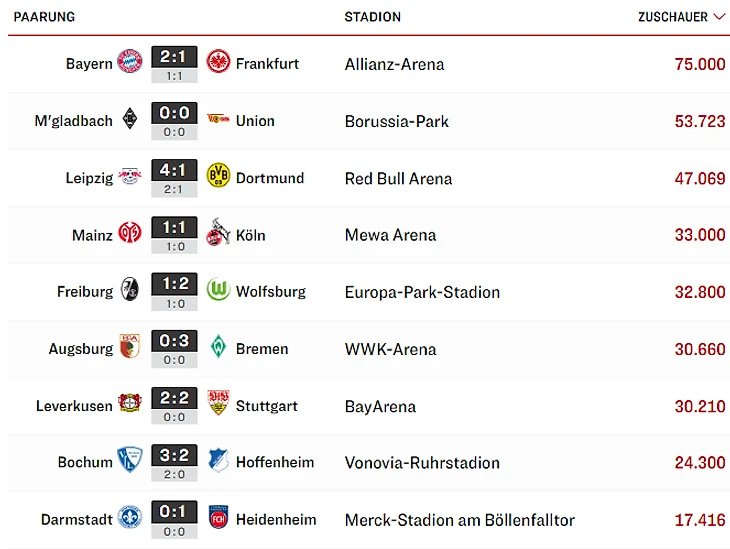Click the VfB Stuttgart crest
730x549 pixels.
(x=218, y=405)
